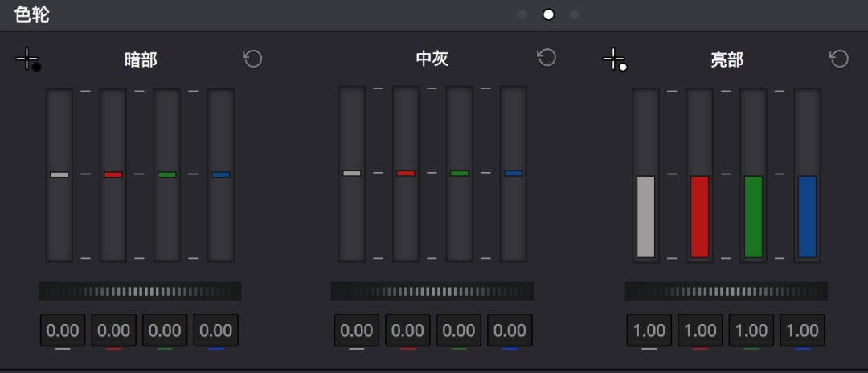Viewport: 868px width, 373px height.
Task: Click the 暗部 master jog wheel
Action: (x=140, y=292)
